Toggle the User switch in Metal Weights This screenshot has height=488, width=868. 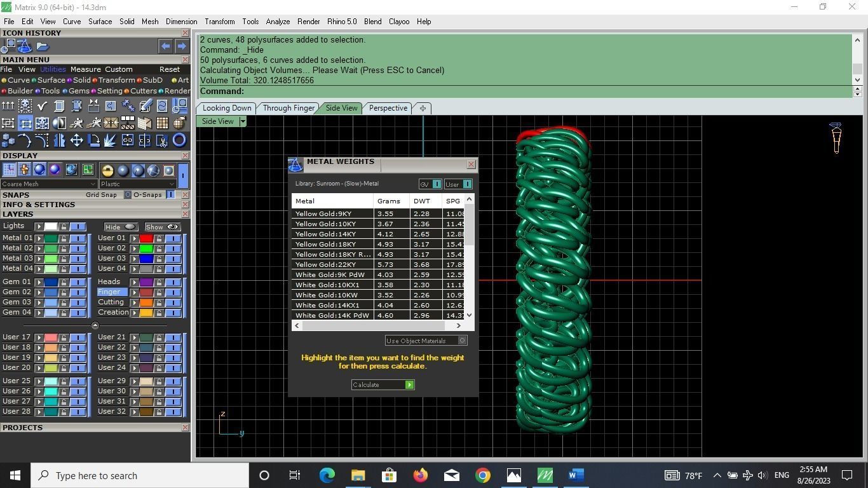[467, 184]
